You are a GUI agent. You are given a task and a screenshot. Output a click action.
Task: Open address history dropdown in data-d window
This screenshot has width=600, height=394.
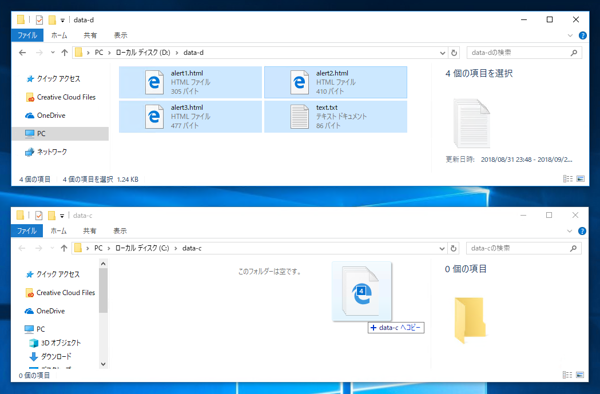(x=443, y=53)
